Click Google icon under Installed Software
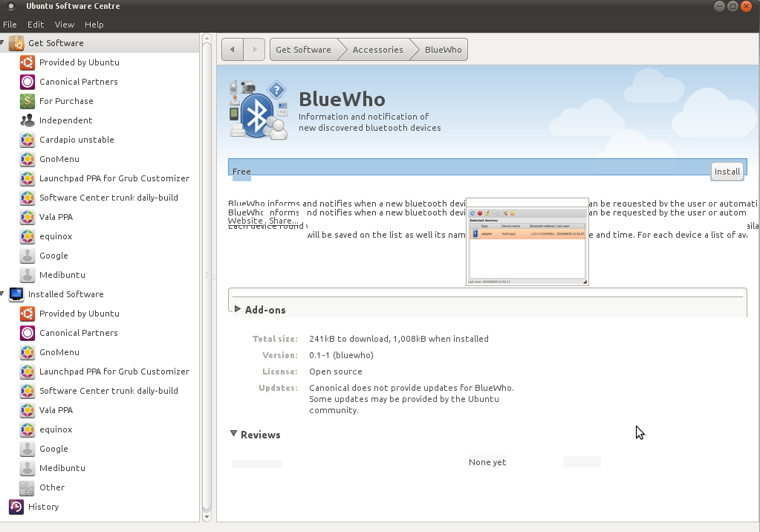Image resolution: width=760 pixels, height=532 pixels. pyautogui.click(x=27, y=449)
